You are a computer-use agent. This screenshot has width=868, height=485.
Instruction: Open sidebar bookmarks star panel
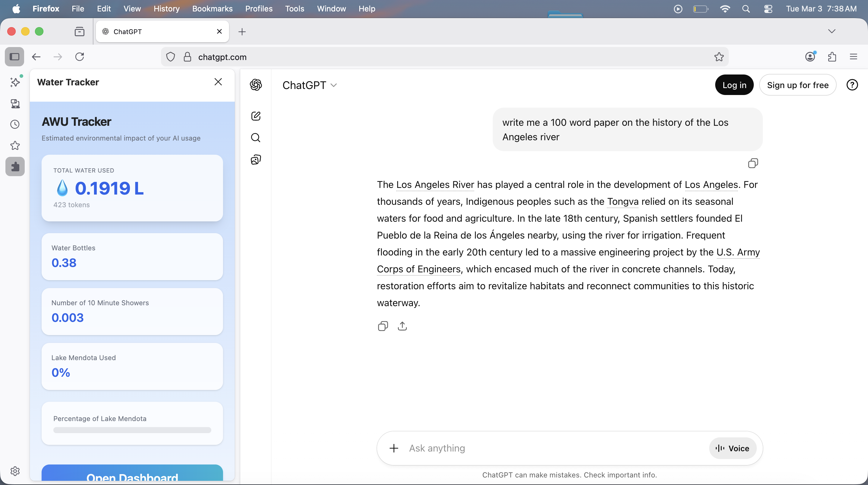[15, 146]
